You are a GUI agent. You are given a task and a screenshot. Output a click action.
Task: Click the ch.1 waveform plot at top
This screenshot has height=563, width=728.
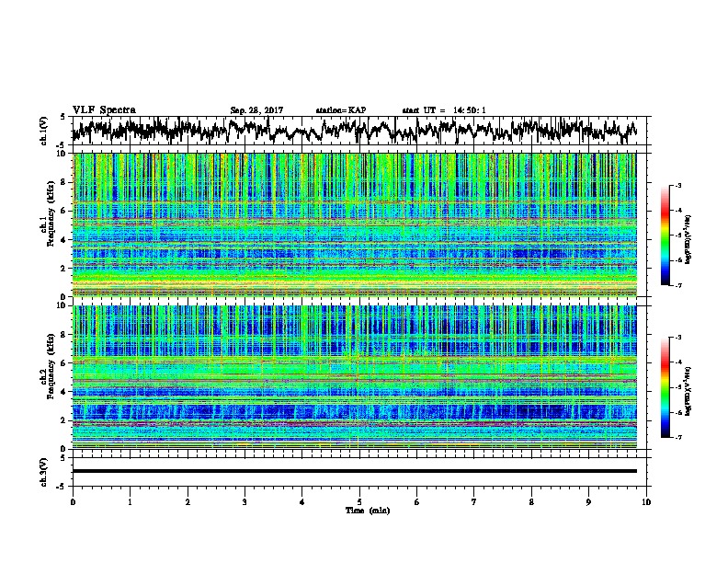pyautogui.click(x=361, y=131)
